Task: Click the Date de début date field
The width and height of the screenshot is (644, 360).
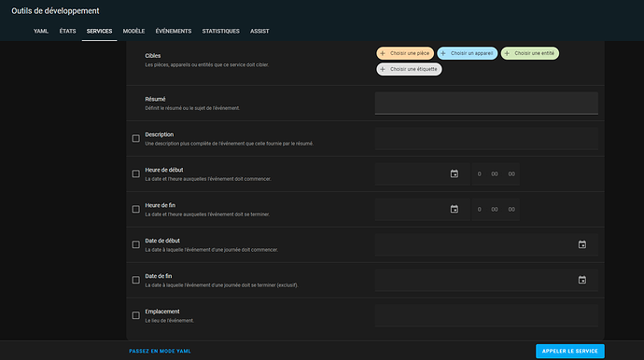Action: coord(486,244)
